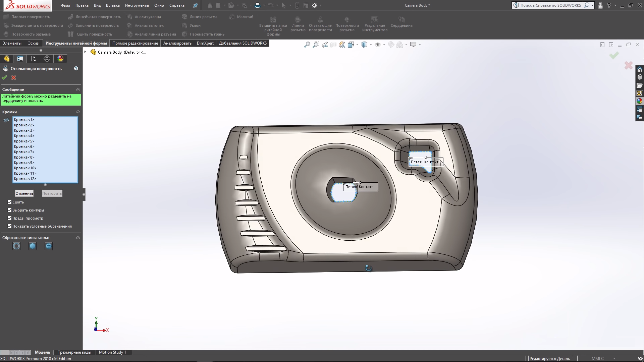Open help for Отсекающая поверхность panel
This screenshot has height=362, width=644.
[76, 68]
